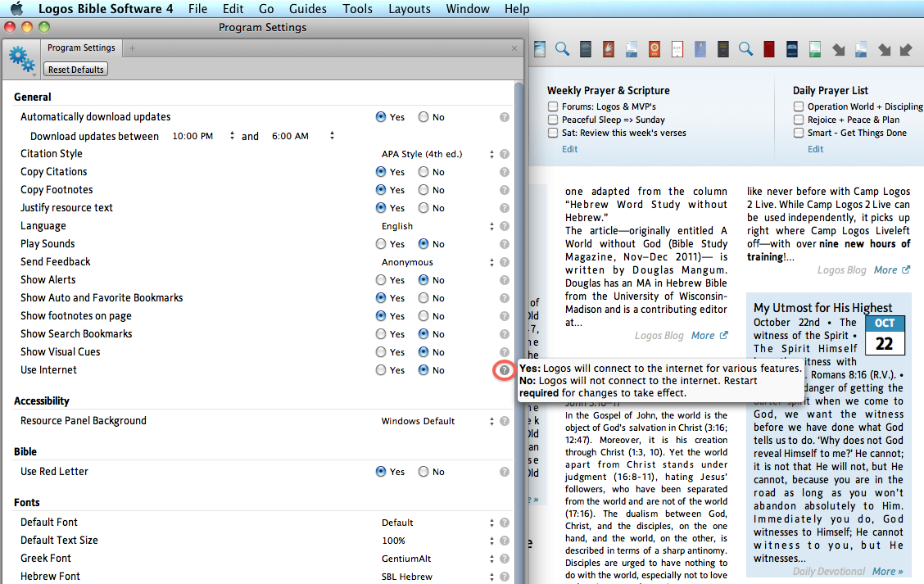Click help icon for Copy Footnotes
Image resolution: width=924 pixels, height=584 pixels.
tap(505, 190)
